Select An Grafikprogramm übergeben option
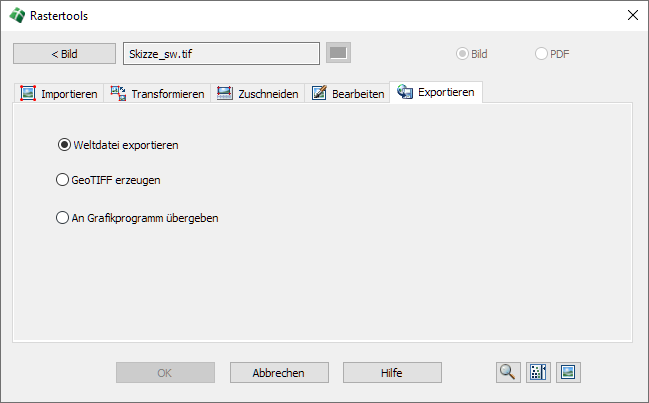Screen dimensions: 649x403 62,216
